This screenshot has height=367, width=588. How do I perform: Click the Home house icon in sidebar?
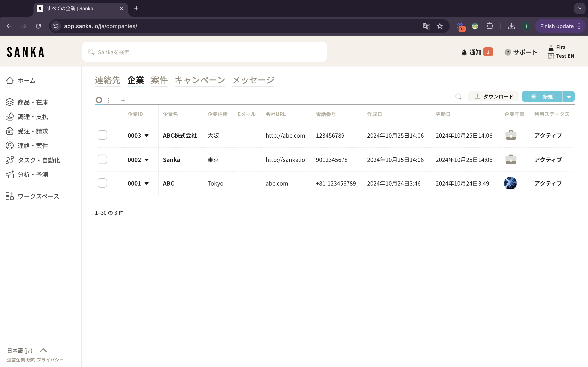click(10, 80)
